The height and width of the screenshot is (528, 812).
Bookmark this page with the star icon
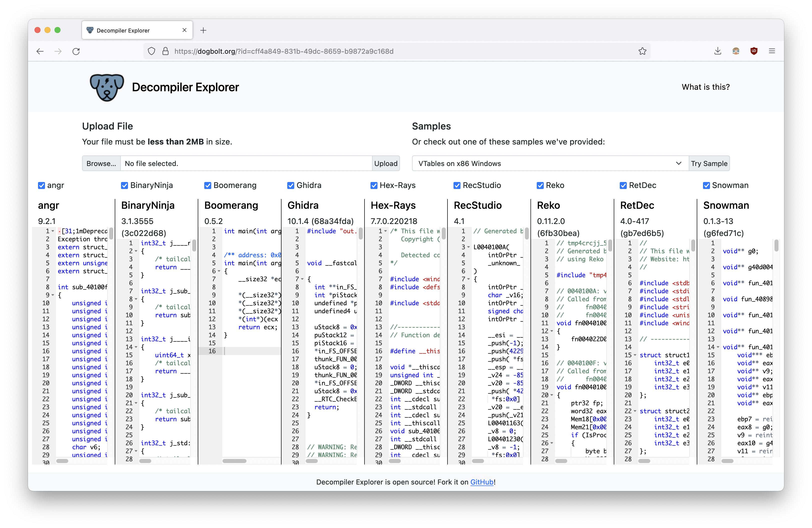point(642,51)
